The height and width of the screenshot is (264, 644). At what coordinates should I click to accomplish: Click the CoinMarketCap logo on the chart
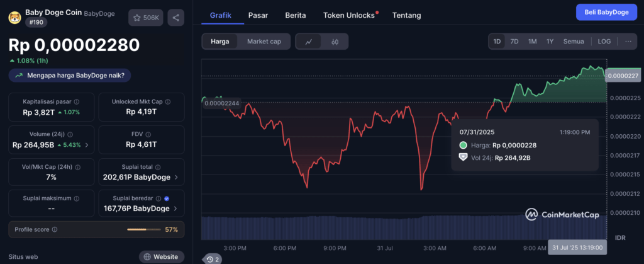[562, 215]
